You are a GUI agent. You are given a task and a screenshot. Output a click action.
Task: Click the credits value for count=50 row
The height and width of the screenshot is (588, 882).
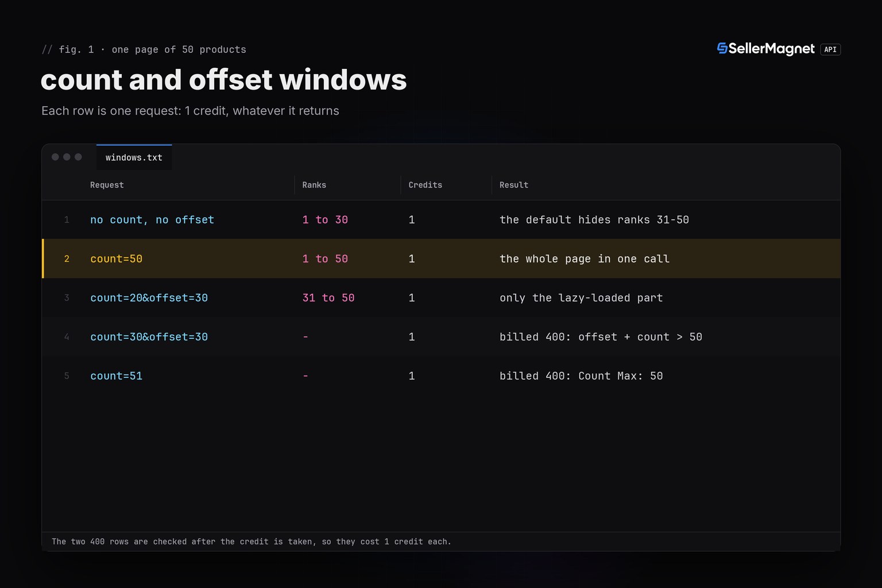pyautogui.click(x=412, y=259)
